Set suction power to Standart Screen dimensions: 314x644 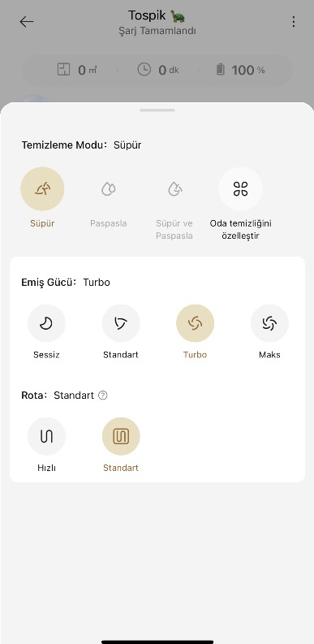click(121, 323)
